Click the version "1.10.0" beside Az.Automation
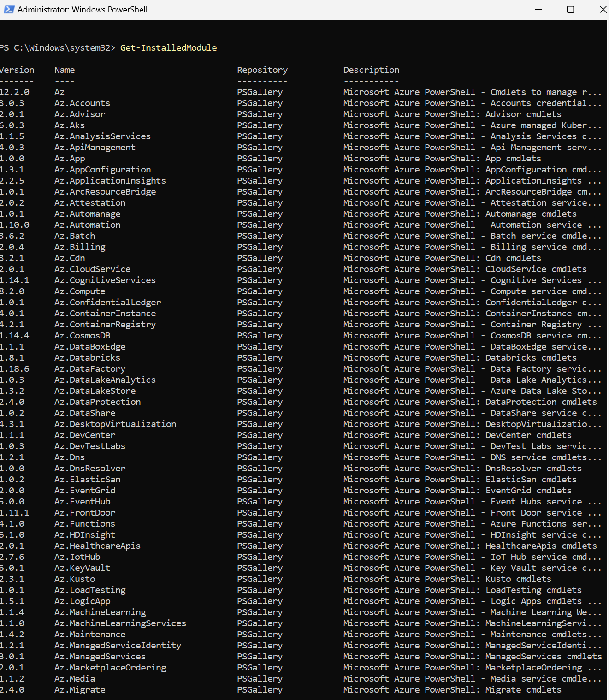Screen dimensions: 609x700 (14, 225)
